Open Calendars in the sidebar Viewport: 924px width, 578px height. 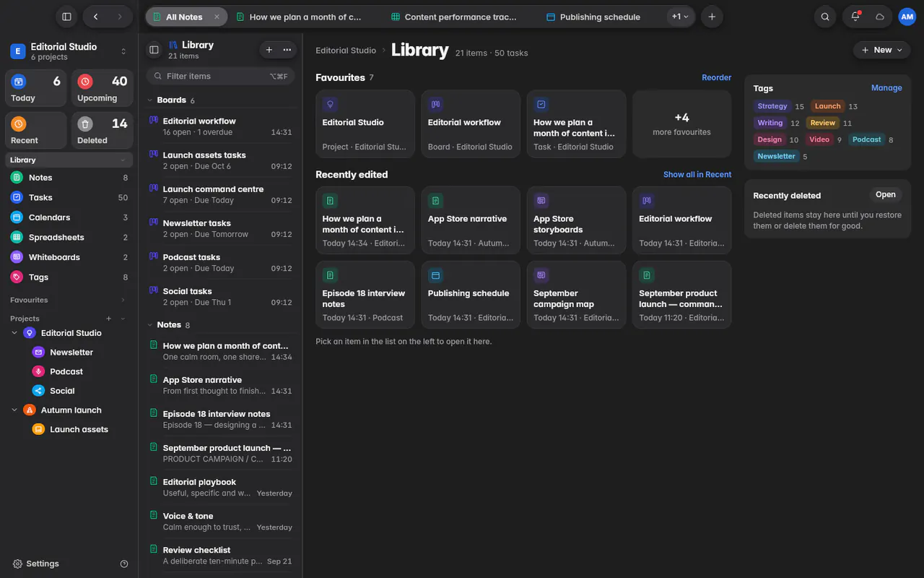click(x=69, y=217)
